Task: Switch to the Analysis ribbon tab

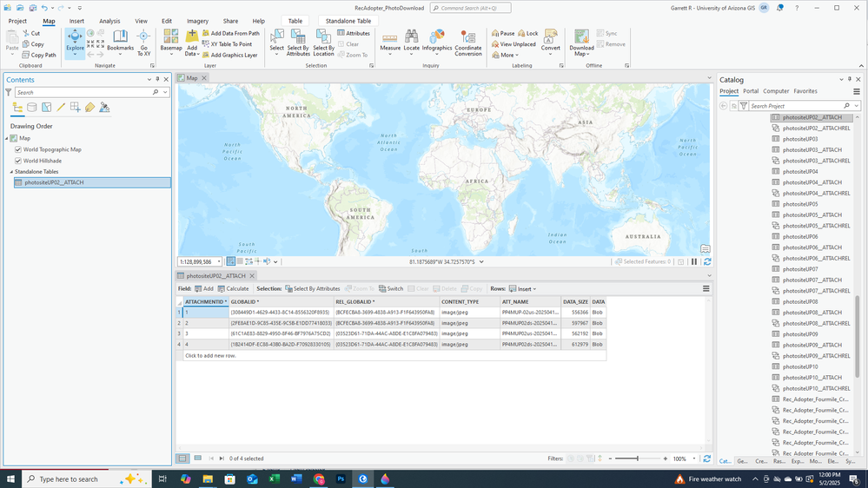Action: [109, 21]
